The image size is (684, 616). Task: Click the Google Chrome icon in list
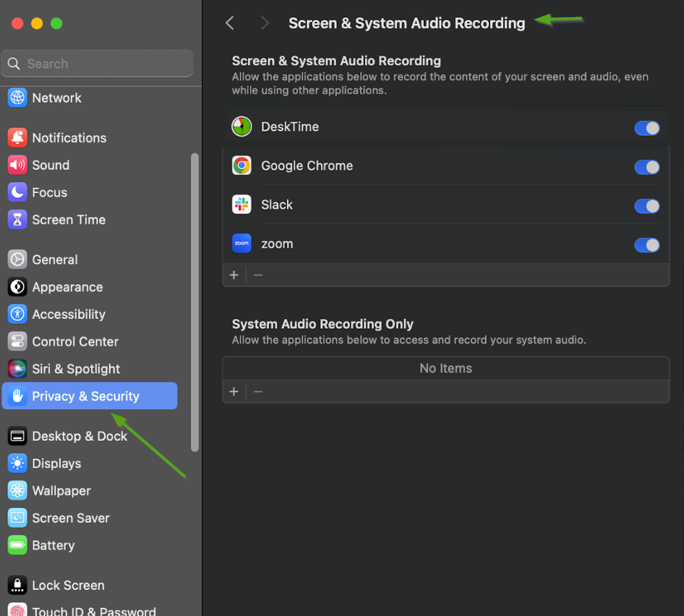[x=242, y=166]
